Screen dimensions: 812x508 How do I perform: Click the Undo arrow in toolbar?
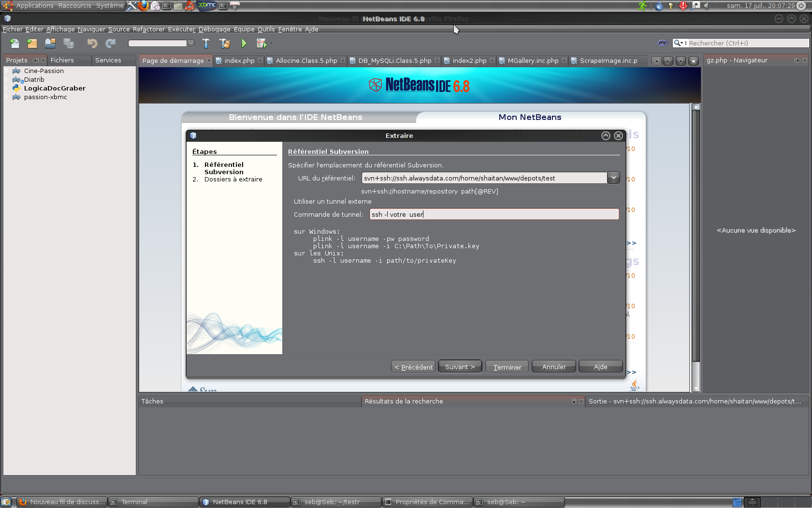pyautogui.click(x=92, y=44)
